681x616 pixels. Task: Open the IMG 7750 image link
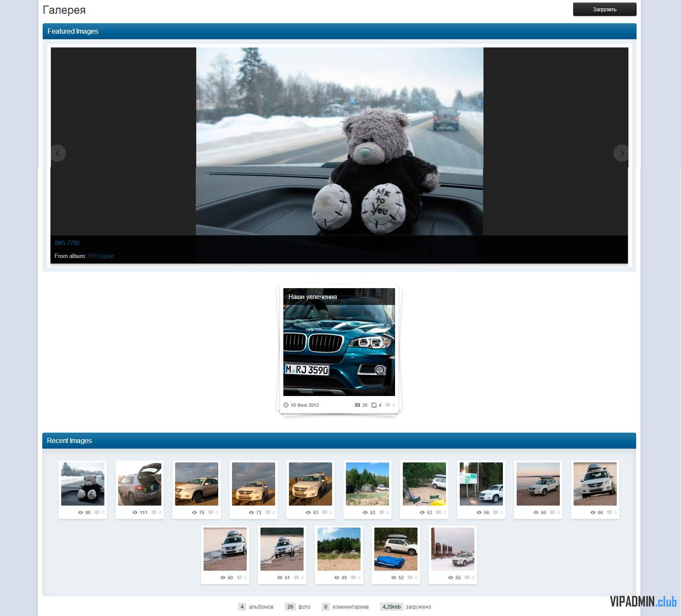pos(67,243)
